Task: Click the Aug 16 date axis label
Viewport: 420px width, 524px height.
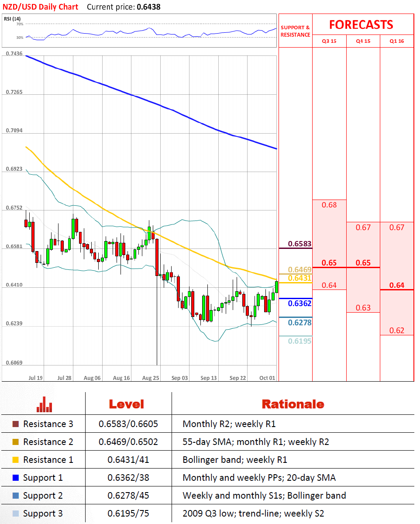Action: [x=121, y=378]
